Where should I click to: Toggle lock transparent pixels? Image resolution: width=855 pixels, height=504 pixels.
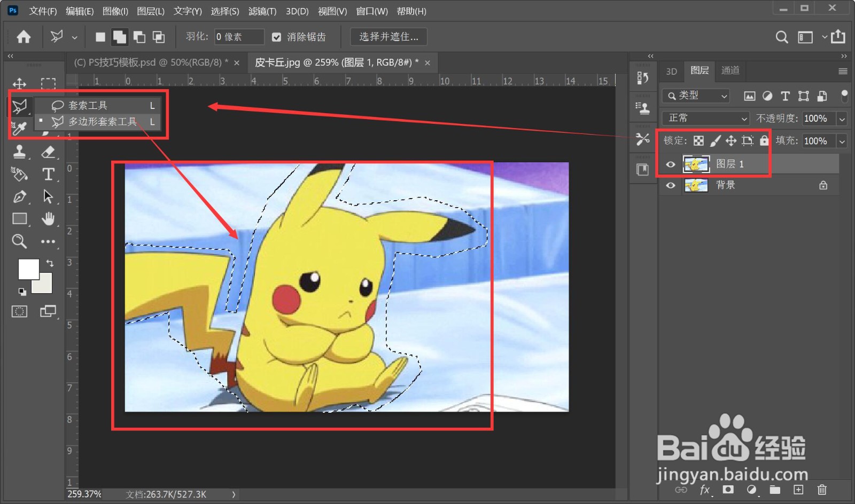(698, 140)
